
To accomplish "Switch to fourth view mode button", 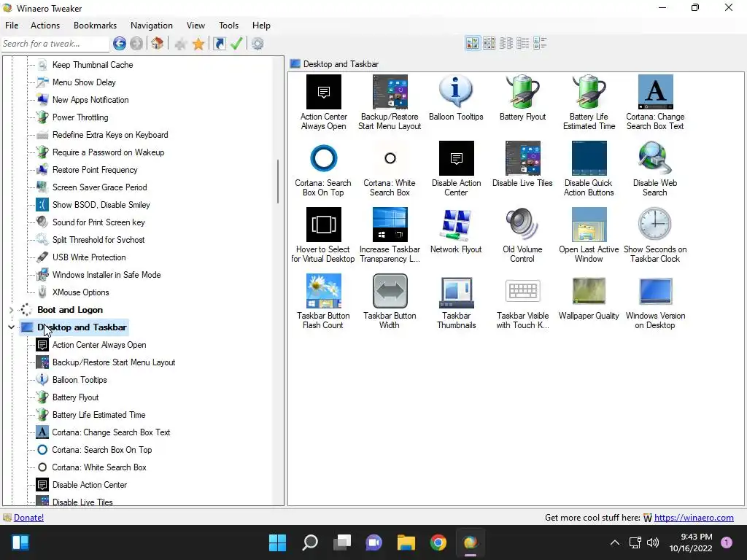I will pyautogui.click(x=522, y=43).
